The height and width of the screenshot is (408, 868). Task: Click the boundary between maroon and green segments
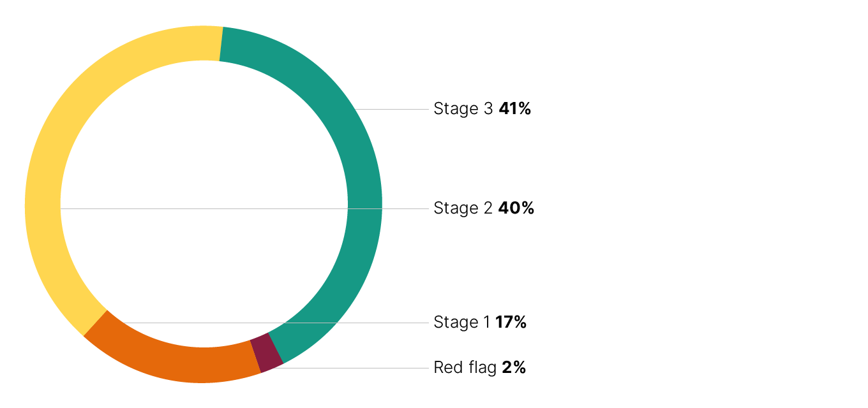(x=276, y=348)
